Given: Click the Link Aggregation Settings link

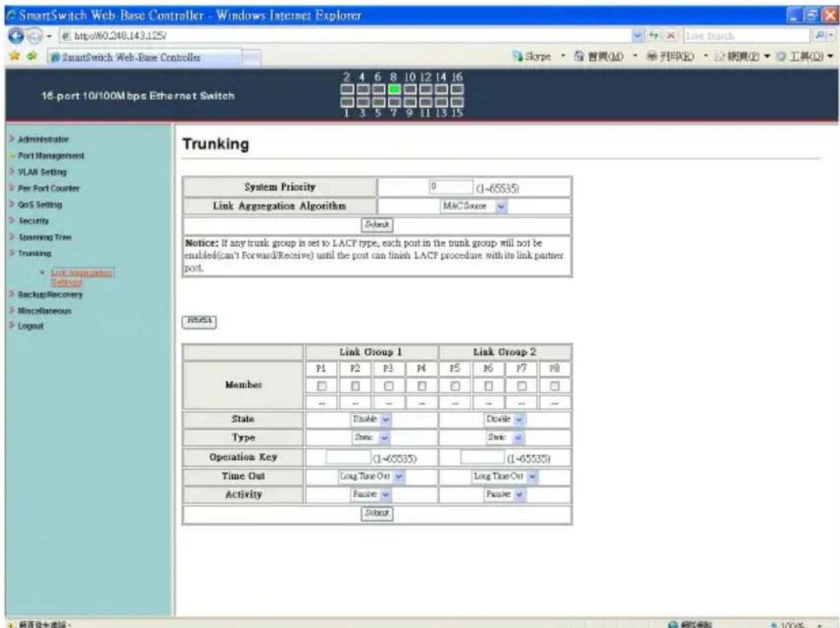Looking at the screenshot, I should click(82, 277).
